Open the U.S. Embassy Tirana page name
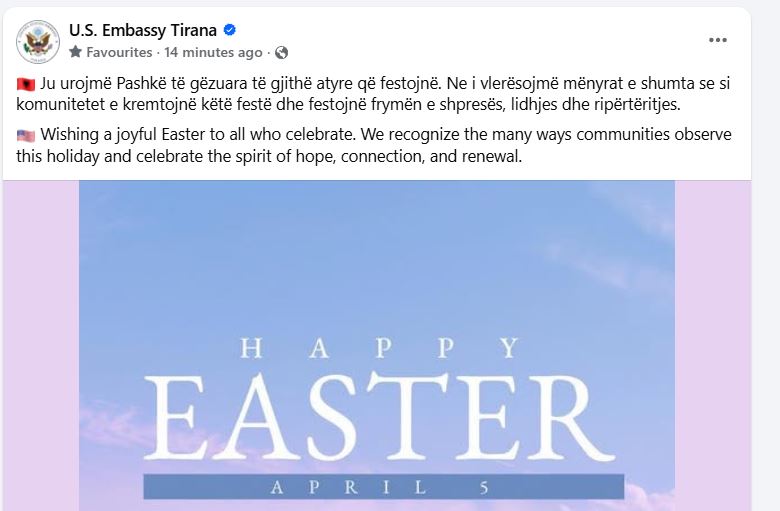780x511 pixels. [145, 31]
